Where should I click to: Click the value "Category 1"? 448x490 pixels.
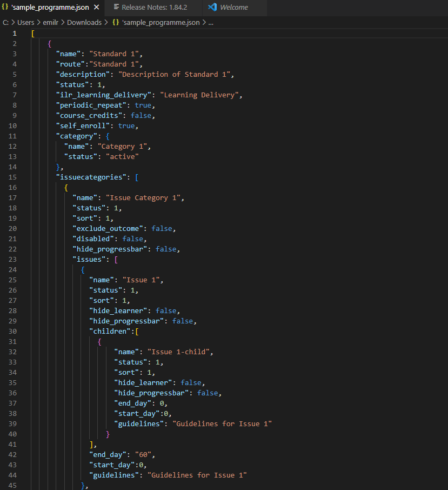click(x=122, y=147)
